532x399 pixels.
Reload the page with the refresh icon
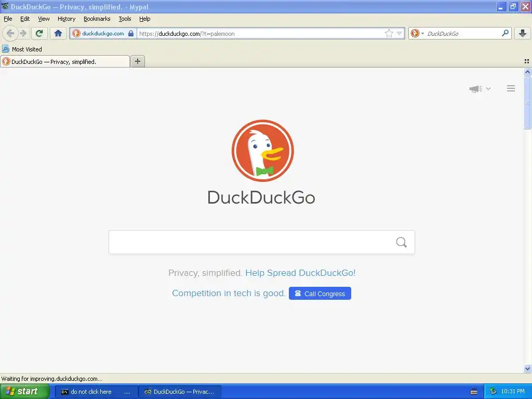[39, 33]
